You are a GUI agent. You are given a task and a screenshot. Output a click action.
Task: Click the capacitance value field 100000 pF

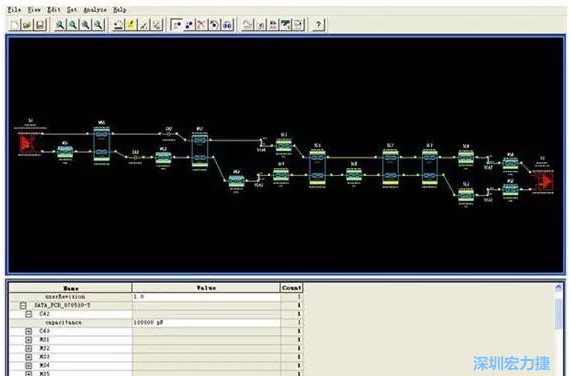click(x=206, y=323)
